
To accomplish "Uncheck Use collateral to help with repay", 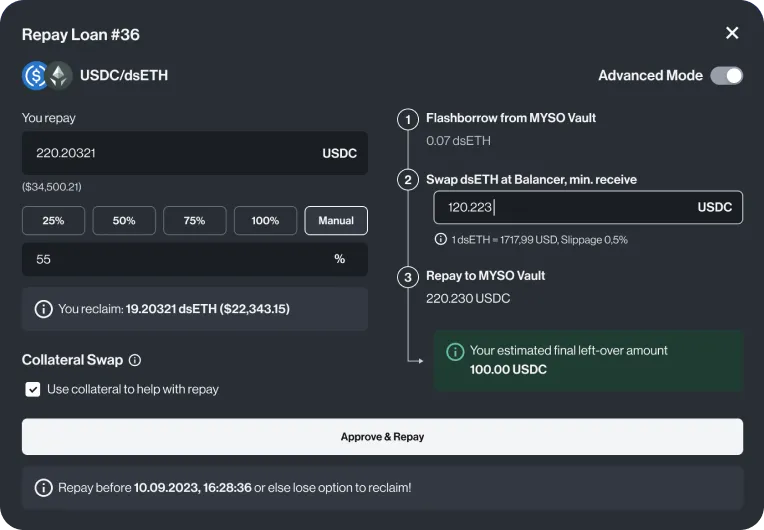I will [x=33, y=389].
